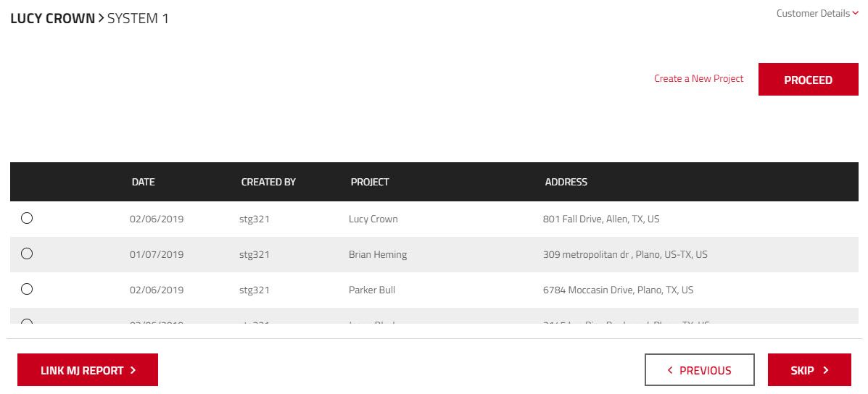Click the ADDRESS column header
The width and height of the screenshot is (868, 394).
[x=566, y=182]
